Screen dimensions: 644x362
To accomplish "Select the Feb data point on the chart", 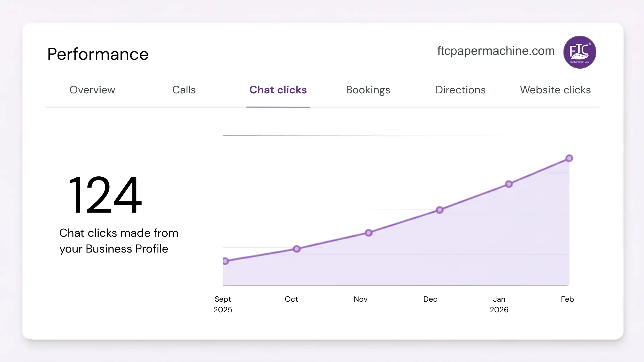I will point(570,158).
